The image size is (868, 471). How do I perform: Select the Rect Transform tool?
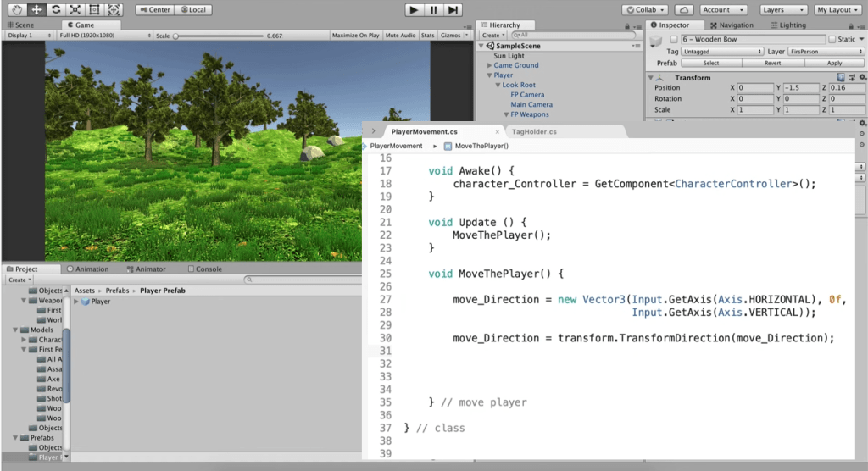[94, 10]
